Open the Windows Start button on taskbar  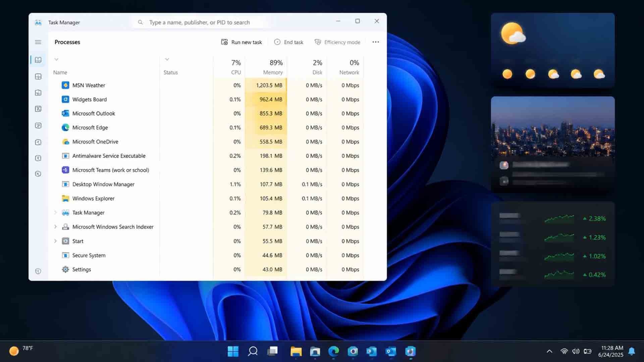click(233, 351)
